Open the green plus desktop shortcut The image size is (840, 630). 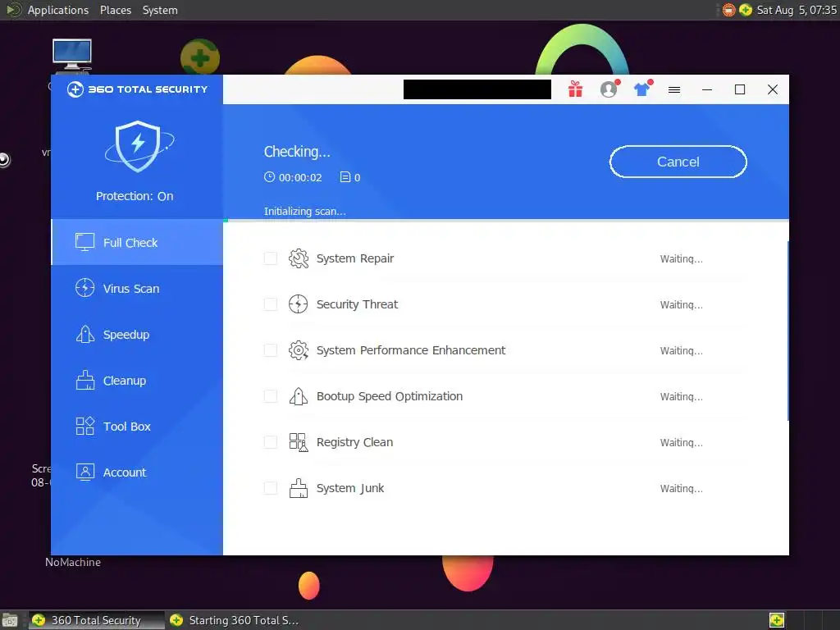(x=200, y=57)
